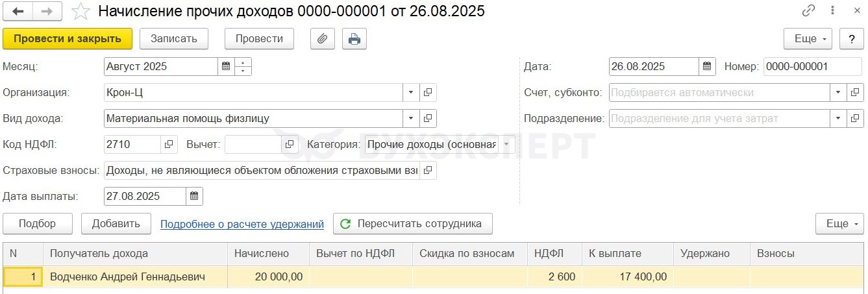Increase month with the Месяц stepper

(x=243, y=63)
